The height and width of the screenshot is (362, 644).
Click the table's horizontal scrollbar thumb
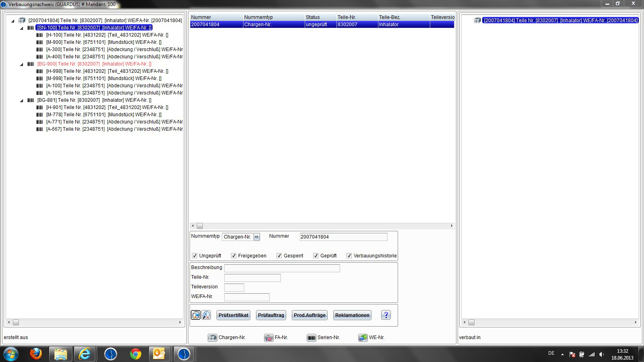[200, 226]
